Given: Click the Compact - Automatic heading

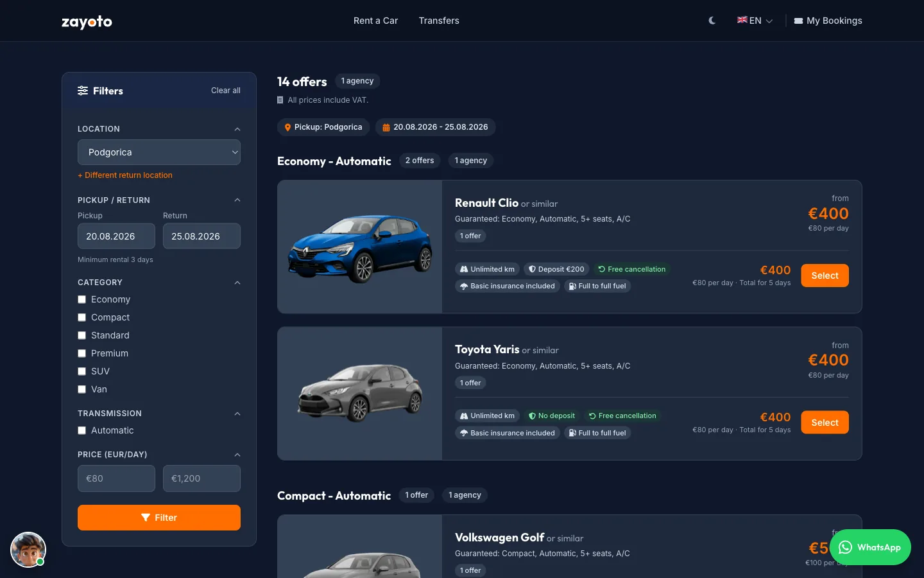Looking at the screenshot, I should pyautogui.click(x=334, y=496).
